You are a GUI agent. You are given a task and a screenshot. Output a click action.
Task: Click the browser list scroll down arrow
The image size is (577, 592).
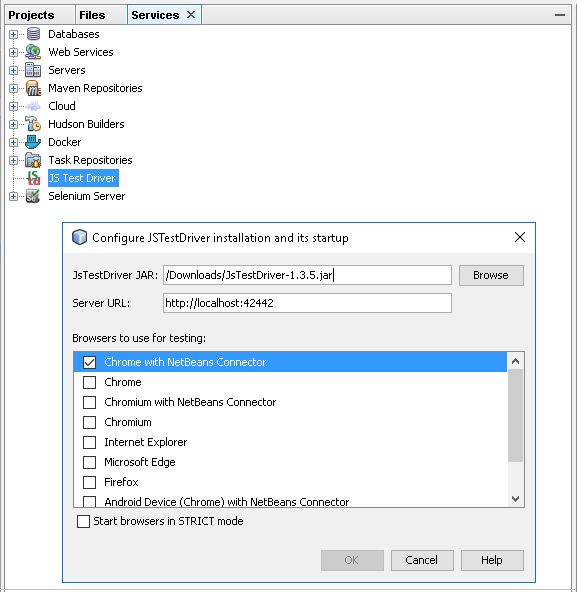click(x=515, y=498)
